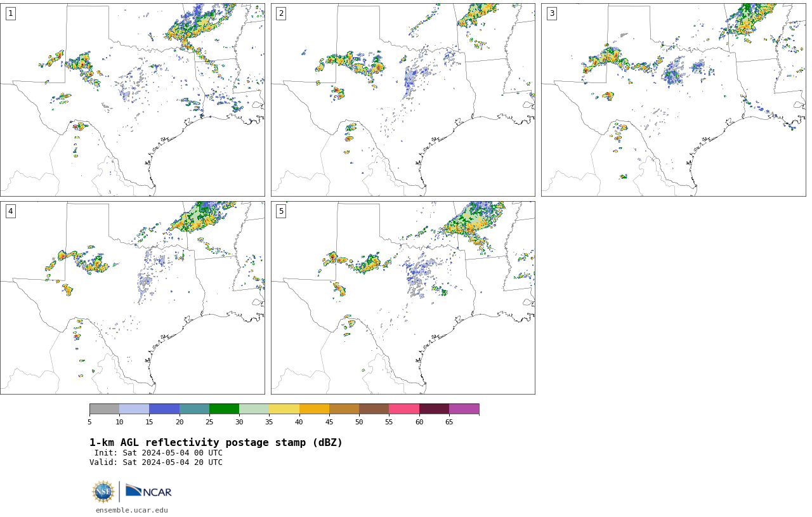Image resolution: width=812 pixels, height=517 pixels.
Task: Open ensemble member 3 reflectivity map
Action: click(x=674, y=100)
